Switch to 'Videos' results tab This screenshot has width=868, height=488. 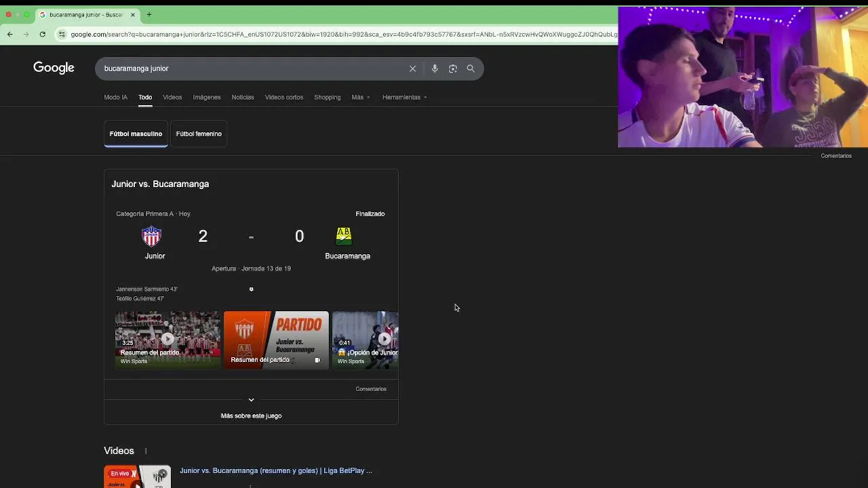pos(172,97)
